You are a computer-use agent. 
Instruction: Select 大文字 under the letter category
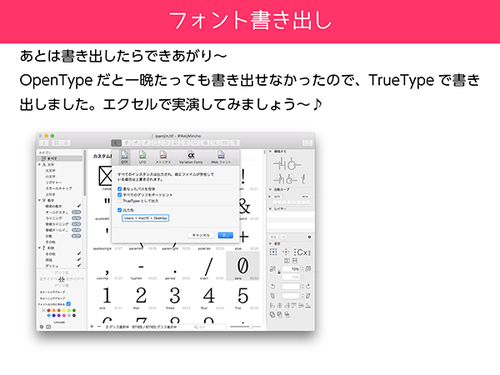coord(50,170)
